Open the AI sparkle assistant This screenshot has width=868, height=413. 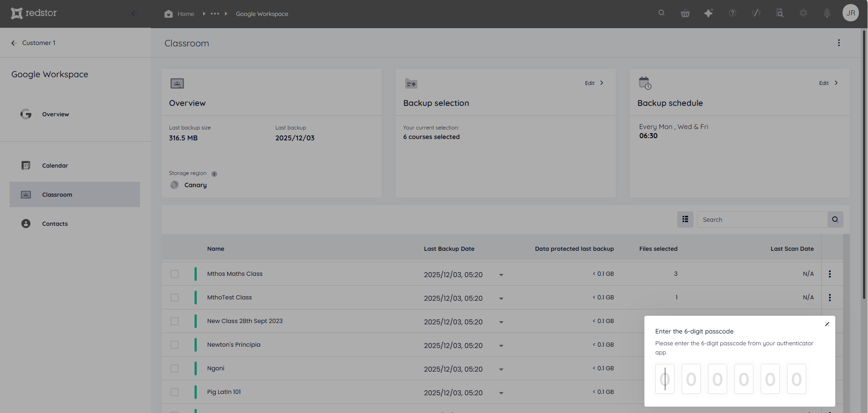[708, 13]
